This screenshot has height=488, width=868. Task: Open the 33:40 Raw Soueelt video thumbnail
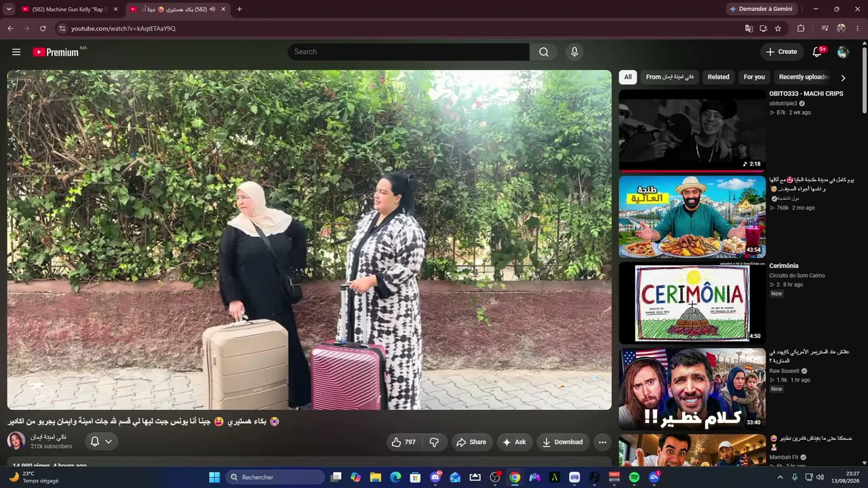pos(692,389)
